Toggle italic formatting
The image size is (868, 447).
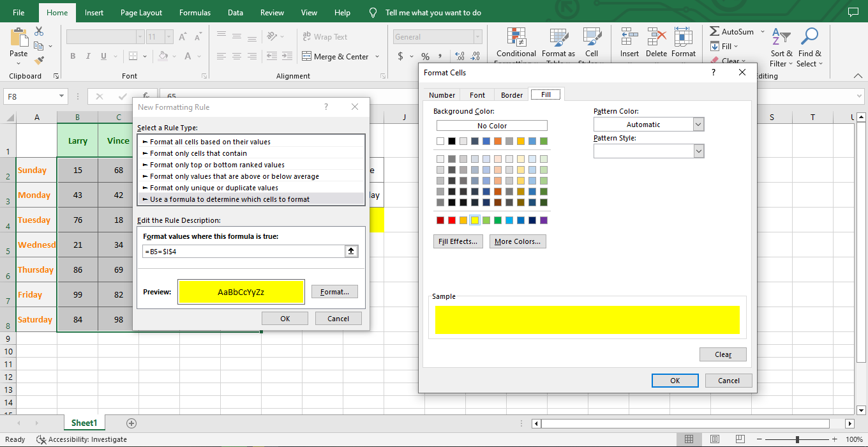click(x=88, y=56)
